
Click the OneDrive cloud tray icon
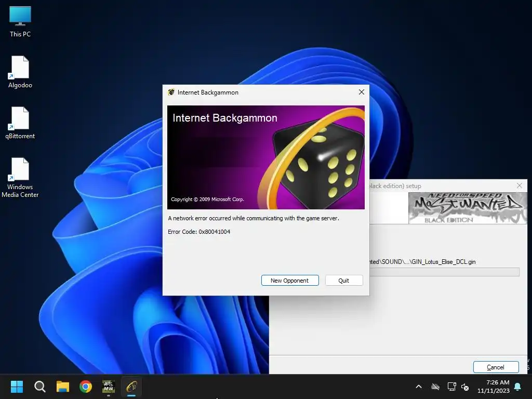pyautogui.click(x=435, y=387)
